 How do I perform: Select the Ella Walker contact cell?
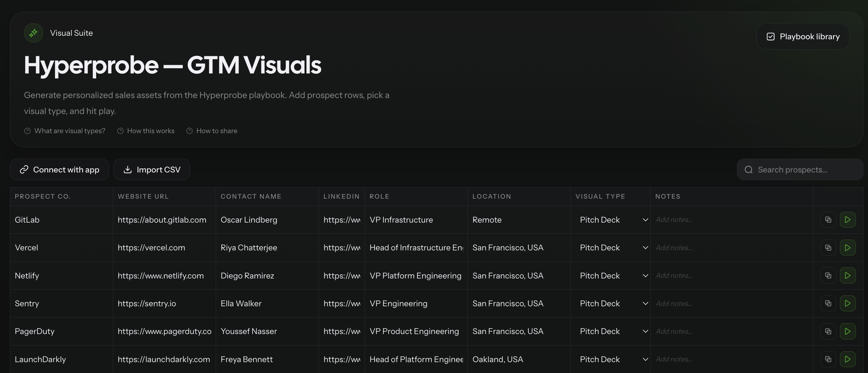pyautogui.click(x=267, y=304)
